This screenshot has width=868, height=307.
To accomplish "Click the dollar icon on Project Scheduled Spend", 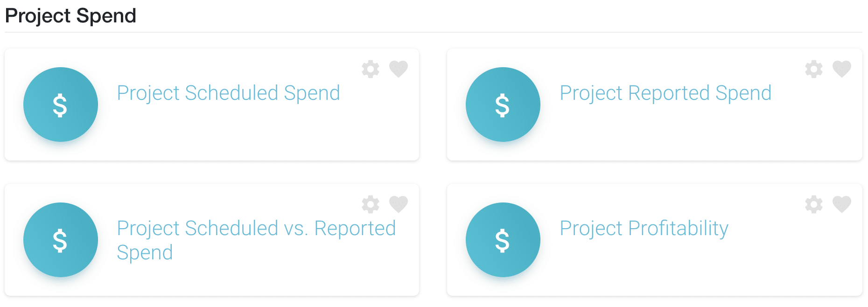I will (60, 105).
